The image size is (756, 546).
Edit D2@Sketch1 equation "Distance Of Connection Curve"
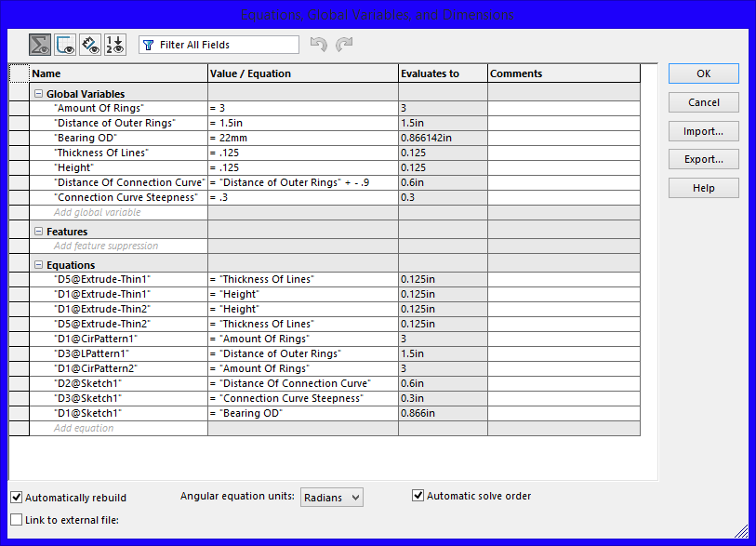pyautogui.click(x=303, y=384)
